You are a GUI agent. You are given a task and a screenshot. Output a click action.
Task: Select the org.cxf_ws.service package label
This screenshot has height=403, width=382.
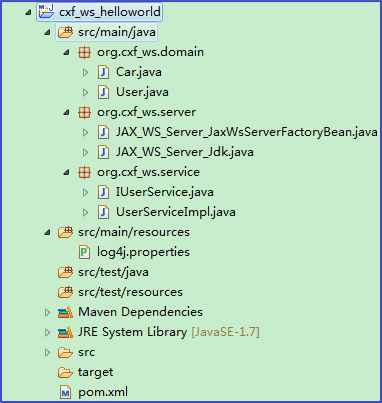coord(148,172)
